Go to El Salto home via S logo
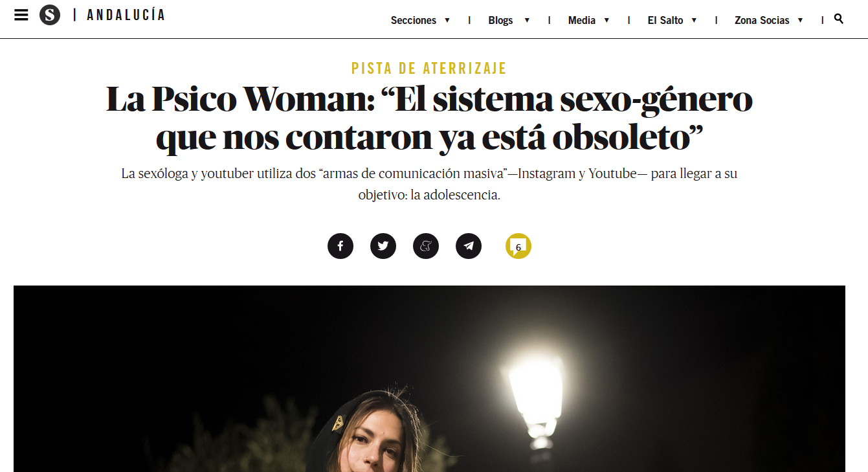Image resolution: width=868 pixels, height=472 pixels. pos(50,15)
